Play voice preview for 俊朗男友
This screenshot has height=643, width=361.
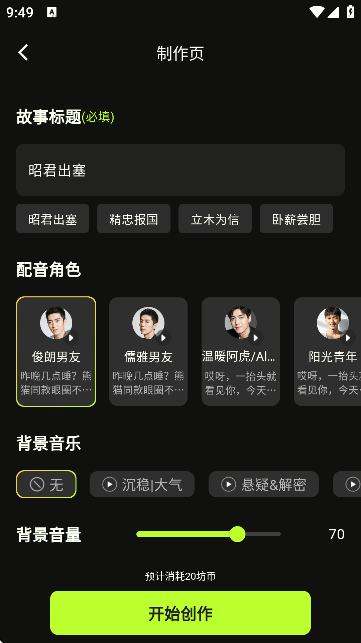71,338
